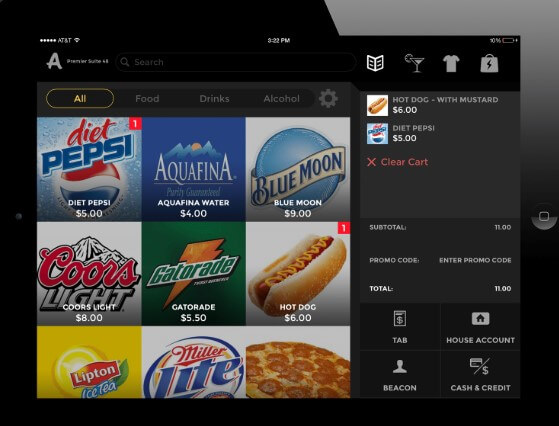The width and height of the screenshot is (559, 426).
Task: Click the Tab receipt icon
Action: point(400,318)
